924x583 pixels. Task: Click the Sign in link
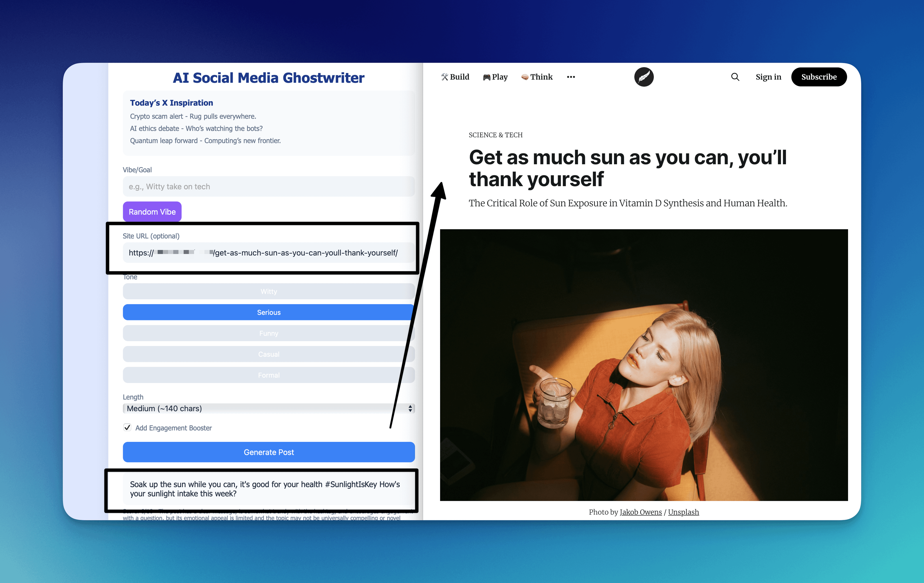tap(768, 77)
